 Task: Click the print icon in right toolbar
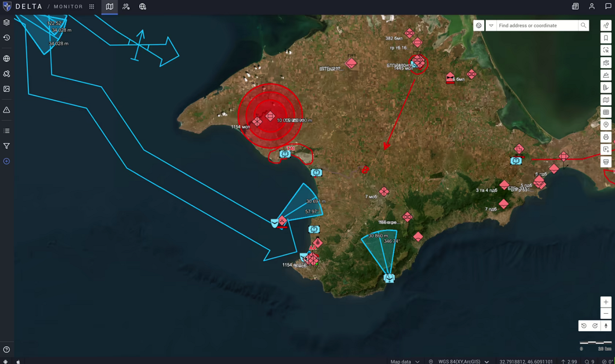click(x=605, y=137)
